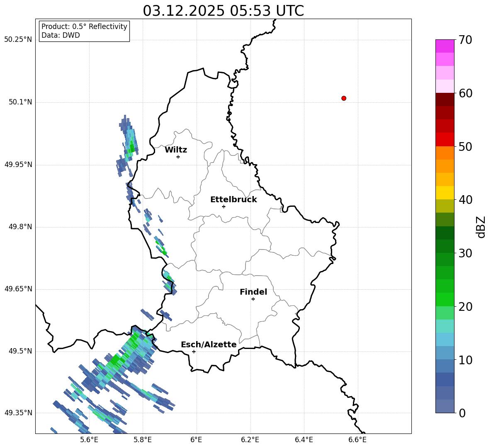This screenshot has height=448, width=491.
Task: Click the 49.35°N latitude label
Action: pos(18,413)
